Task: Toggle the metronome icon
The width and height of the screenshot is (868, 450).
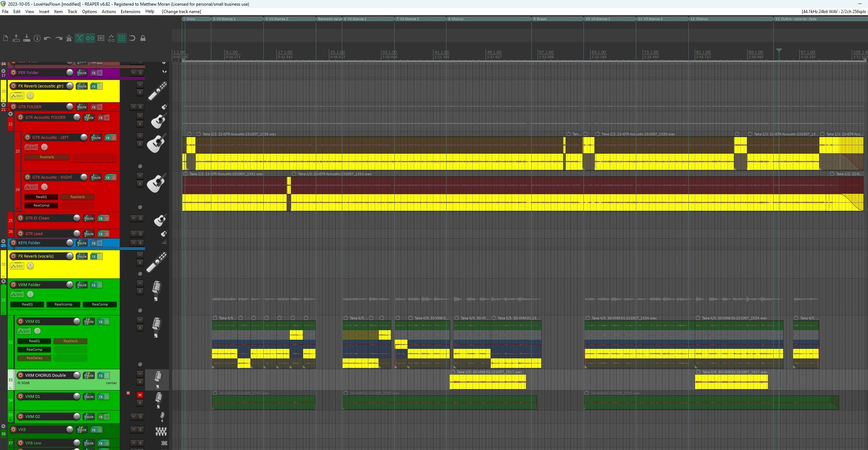Action: (69, 38)
